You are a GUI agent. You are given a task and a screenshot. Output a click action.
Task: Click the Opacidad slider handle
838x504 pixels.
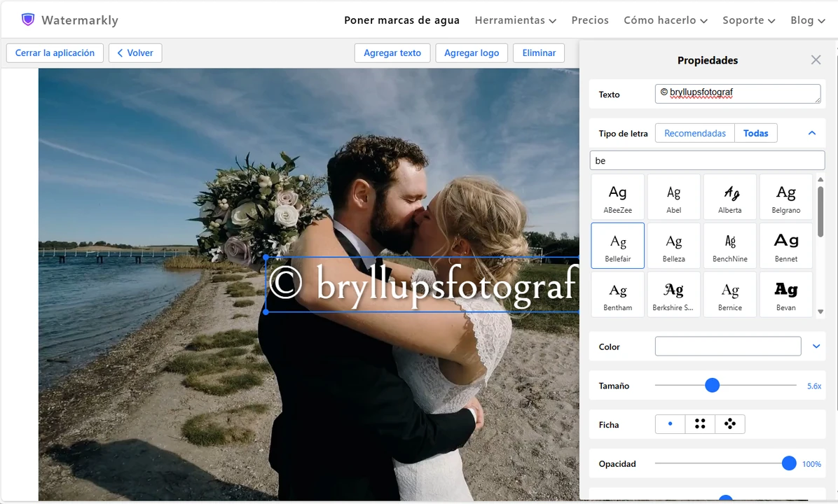(x=789, y=463)
